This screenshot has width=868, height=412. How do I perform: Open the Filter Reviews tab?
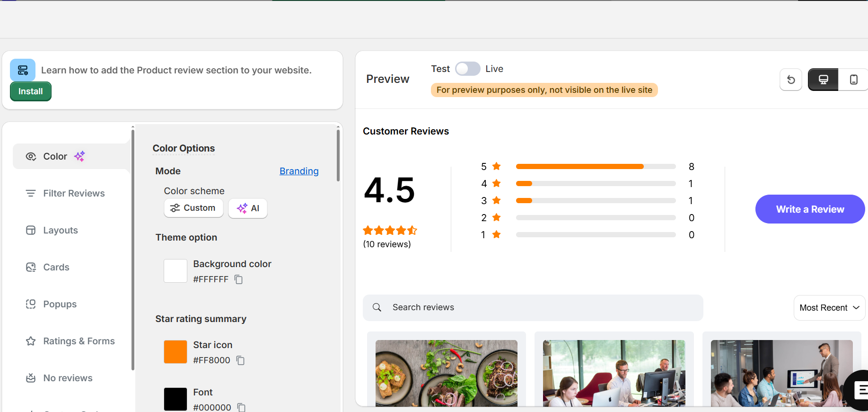tap(73, 193)
